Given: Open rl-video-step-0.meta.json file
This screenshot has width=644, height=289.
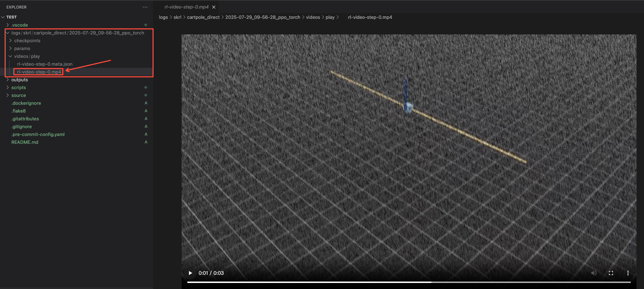Looking at the screenshot, I should coord(45,64).
